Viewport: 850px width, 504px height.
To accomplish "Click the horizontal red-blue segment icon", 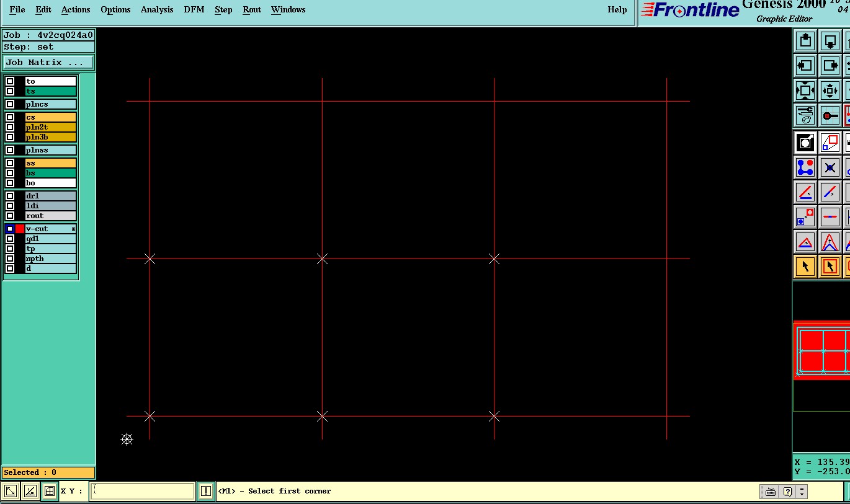I will coord(830,218).
